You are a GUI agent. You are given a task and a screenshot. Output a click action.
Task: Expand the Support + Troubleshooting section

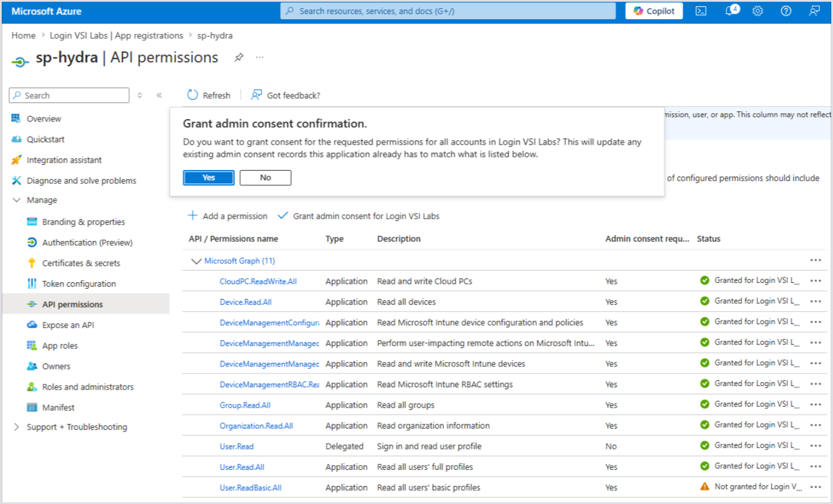(16, 427)
